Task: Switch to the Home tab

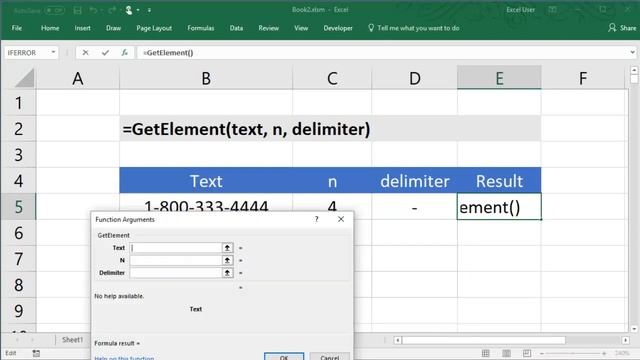Action: point(50,28)
